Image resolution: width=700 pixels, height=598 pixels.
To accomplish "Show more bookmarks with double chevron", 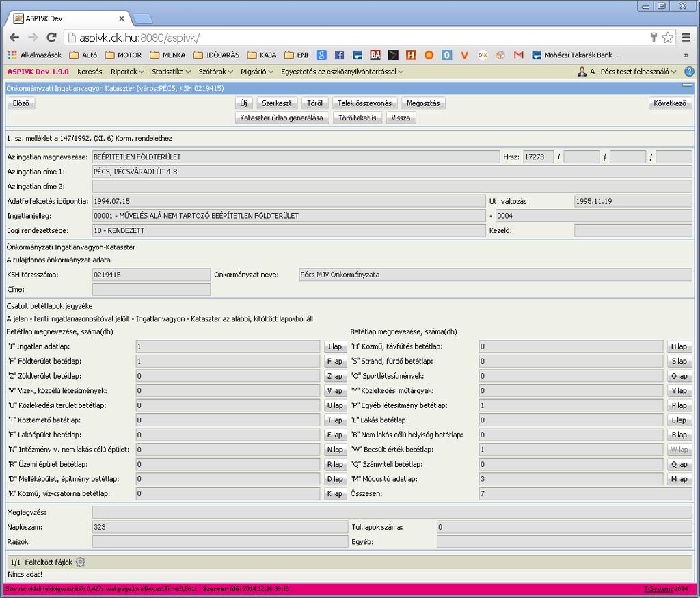I will tap(686, 55).
